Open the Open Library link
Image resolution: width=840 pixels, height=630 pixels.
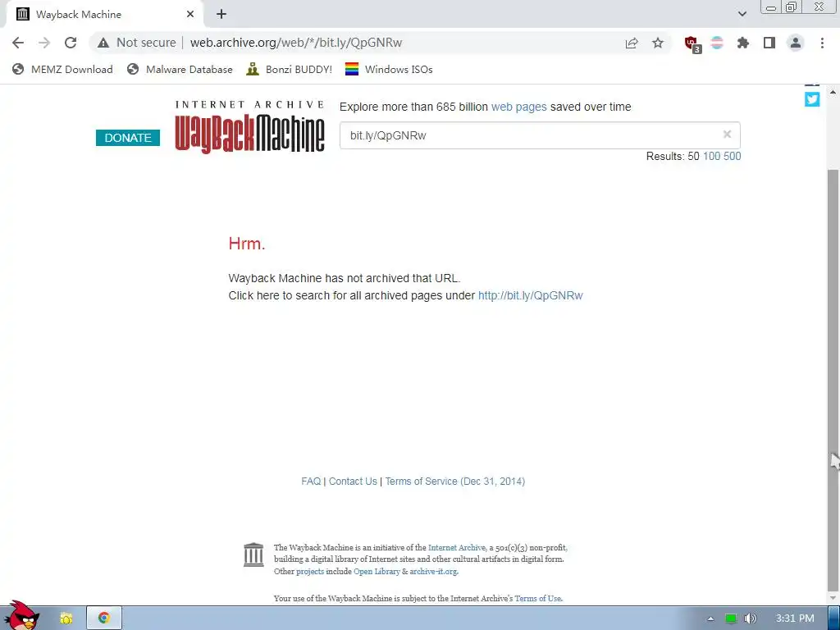377,572
